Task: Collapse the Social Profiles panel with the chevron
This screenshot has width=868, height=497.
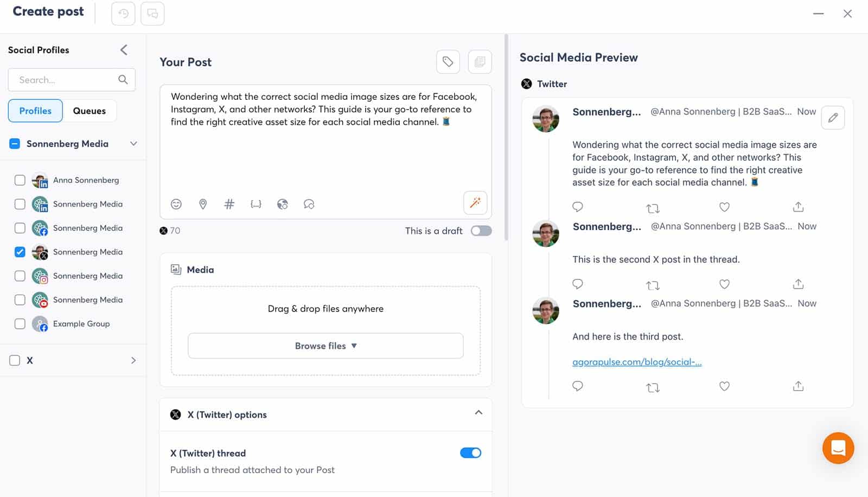Action: [124, 50]
